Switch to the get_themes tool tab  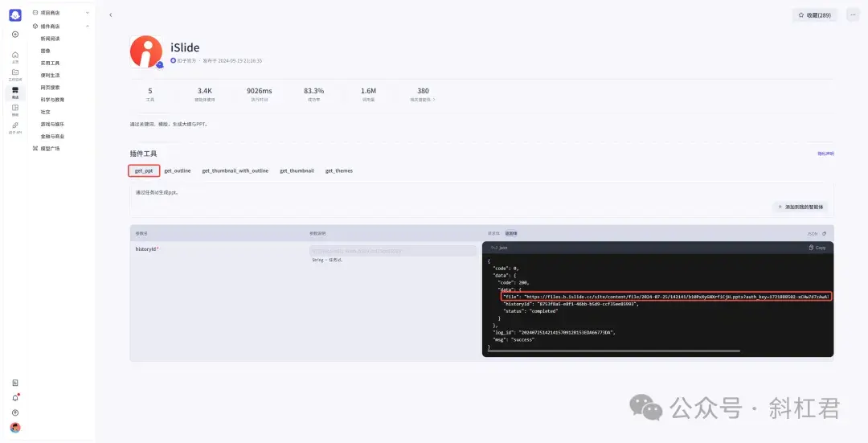(339, 170)
